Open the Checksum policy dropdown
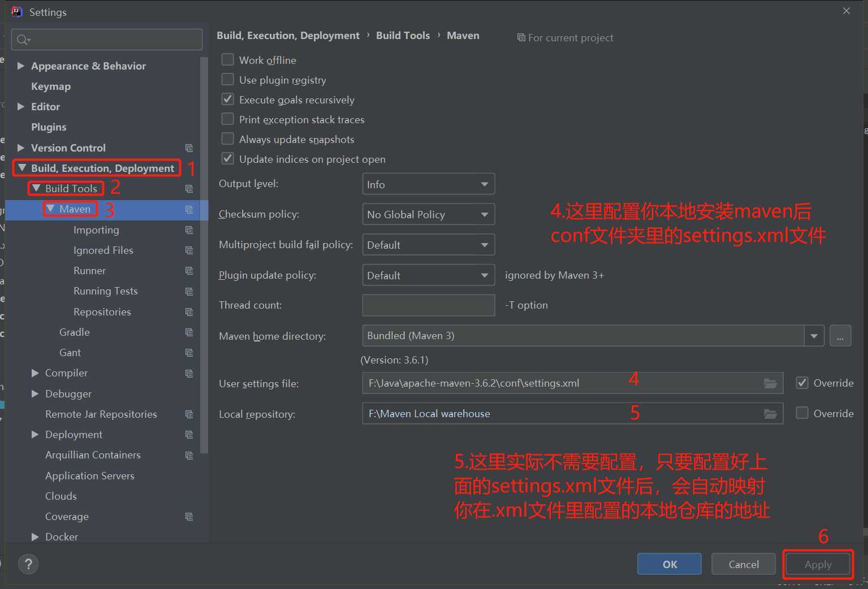Screen dimensions: 868x589 click(x=429, y=214)
